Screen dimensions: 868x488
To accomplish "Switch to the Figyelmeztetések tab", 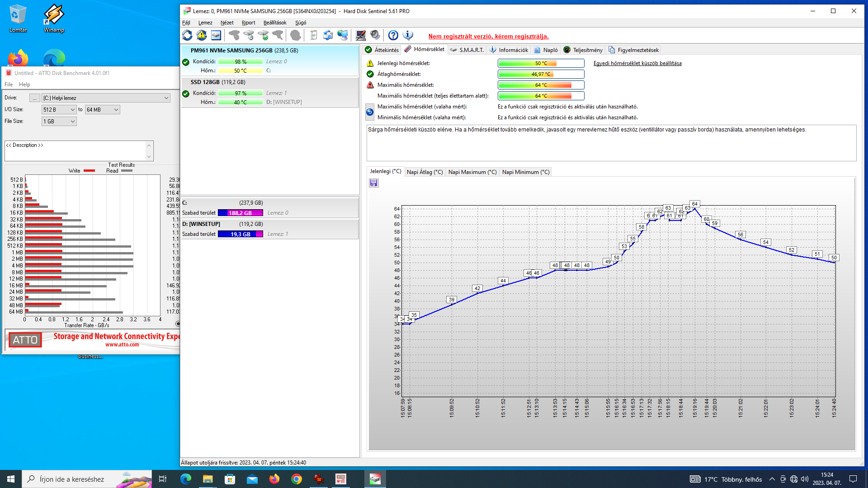I will click(634, 50).
